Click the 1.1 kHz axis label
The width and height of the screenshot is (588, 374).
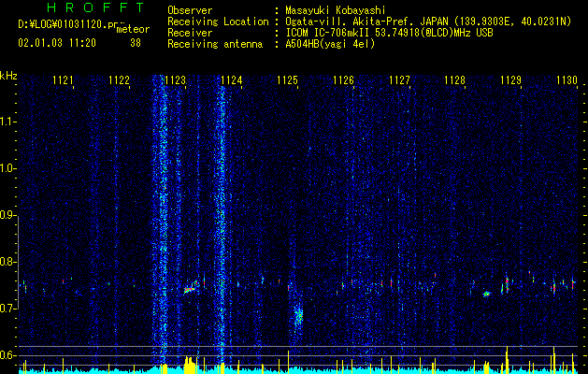(x=7, y=122)
